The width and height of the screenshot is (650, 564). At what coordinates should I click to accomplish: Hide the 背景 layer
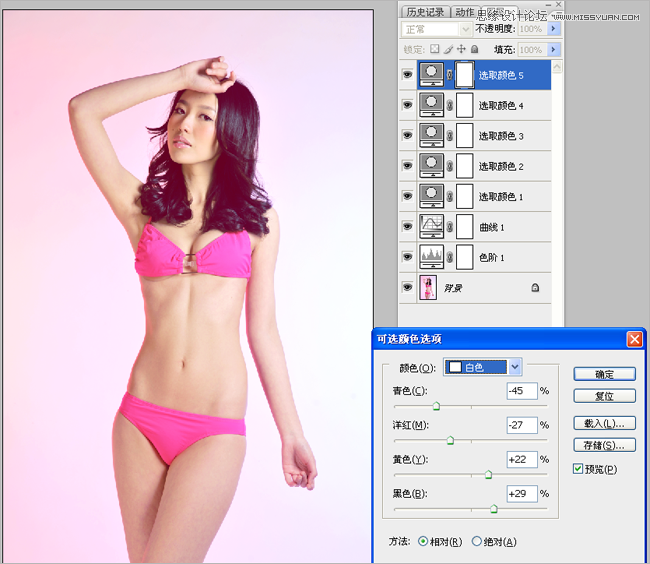point(407,287)
